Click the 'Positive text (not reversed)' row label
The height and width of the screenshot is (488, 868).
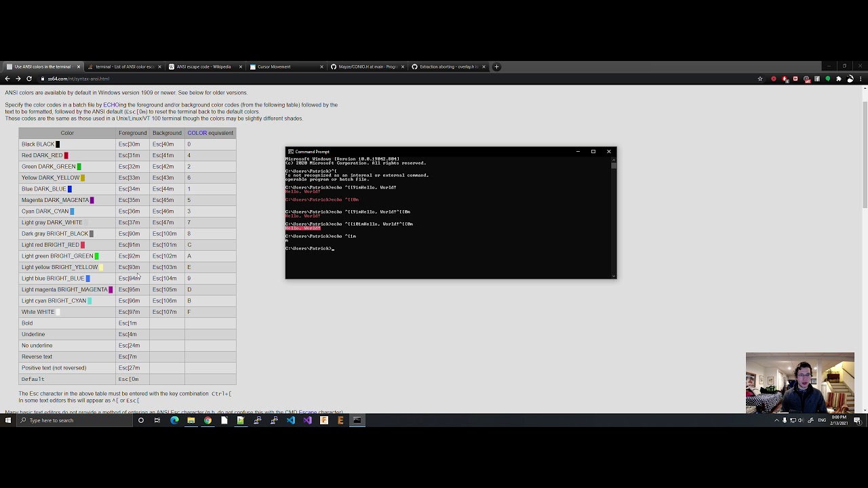(54, 368)
